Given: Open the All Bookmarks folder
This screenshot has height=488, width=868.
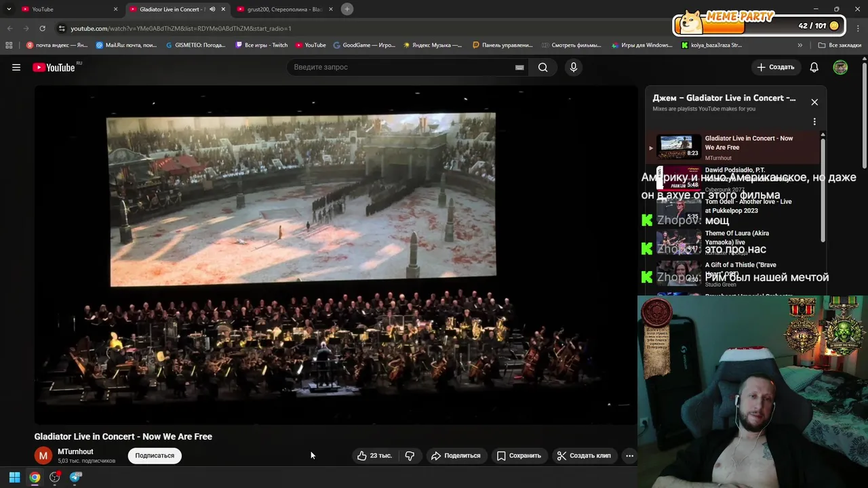Looking at the screenshot, I should click(840, 45).
